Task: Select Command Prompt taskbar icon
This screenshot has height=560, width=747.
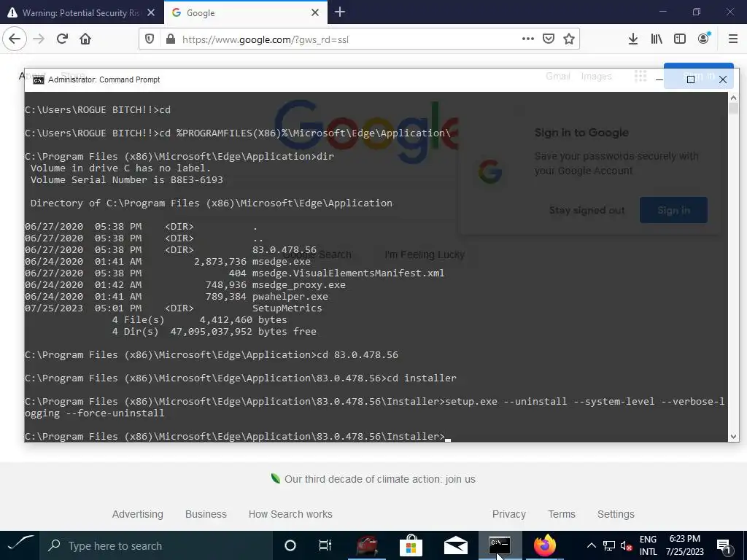Action: coord(500,545)
